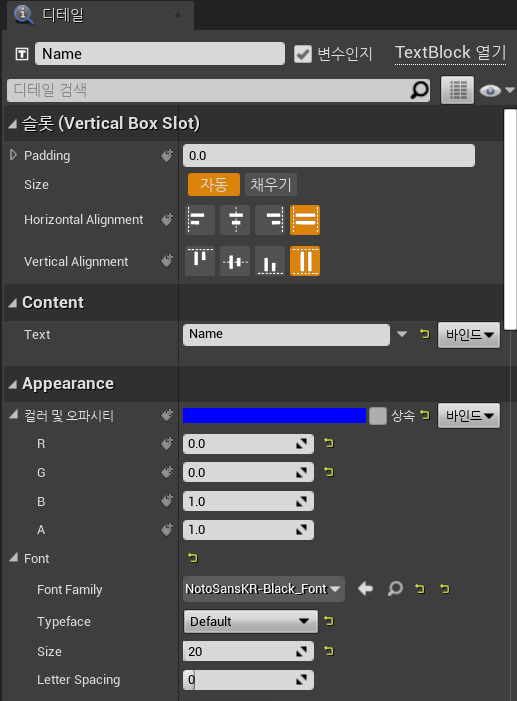The image size is (517, 701).
Task: Open the Typeface Default dropdown
Action: click(250, 621)
